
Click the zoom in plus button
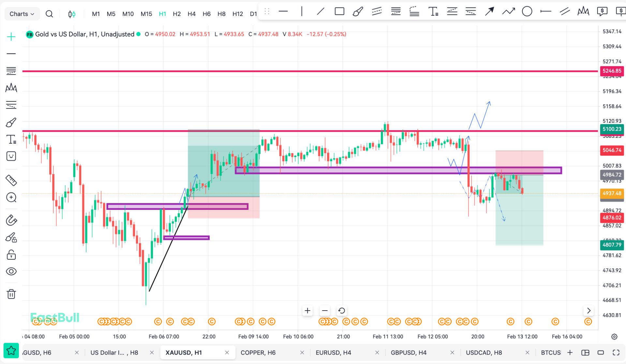click(307, 311)
